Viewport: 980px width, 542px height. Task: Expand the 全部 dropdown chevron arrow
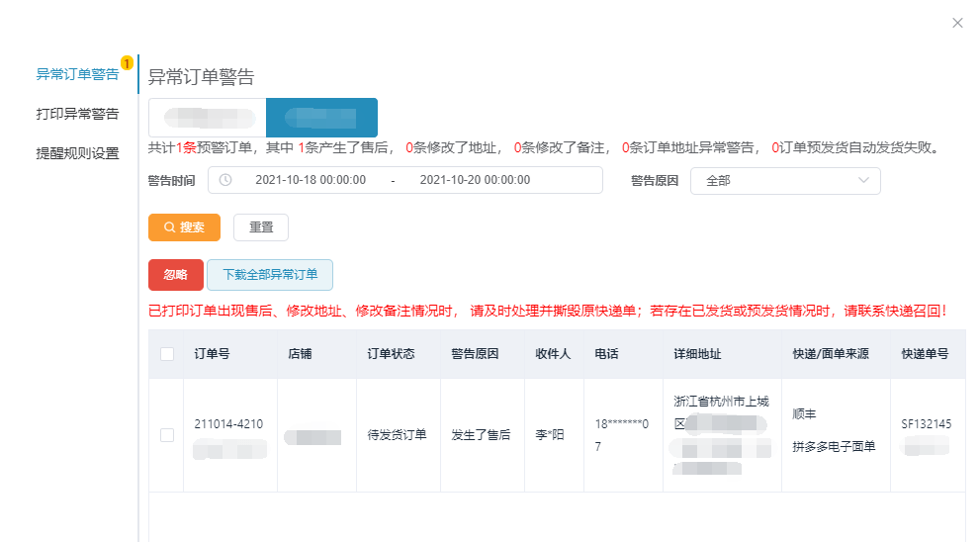(x=864, y=181)
